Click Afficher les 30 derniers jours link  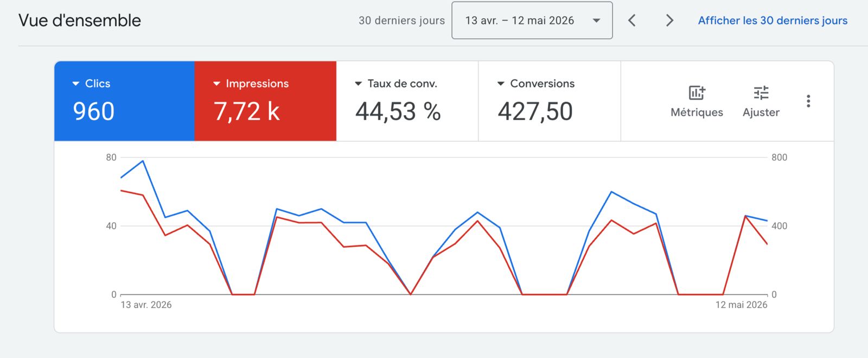point(773,21)
